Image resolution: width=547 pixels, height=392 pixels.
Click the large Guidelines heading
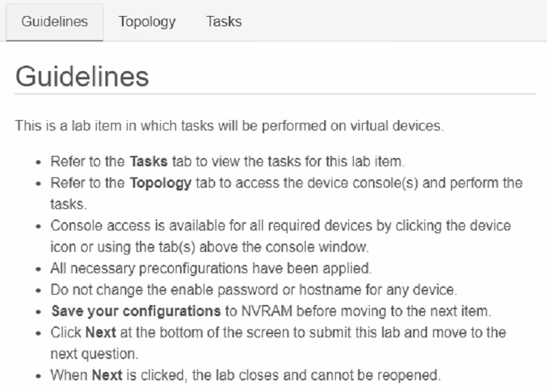[x=82, y=77]
